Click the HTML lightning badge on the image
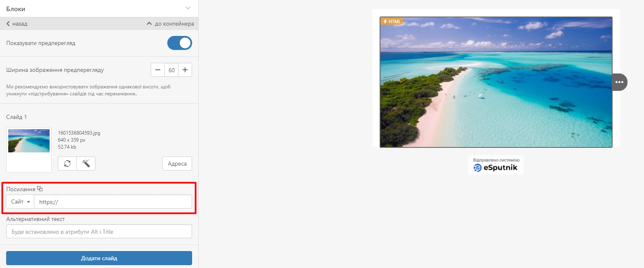The image size is (644, 268). [x=392, y=21]
